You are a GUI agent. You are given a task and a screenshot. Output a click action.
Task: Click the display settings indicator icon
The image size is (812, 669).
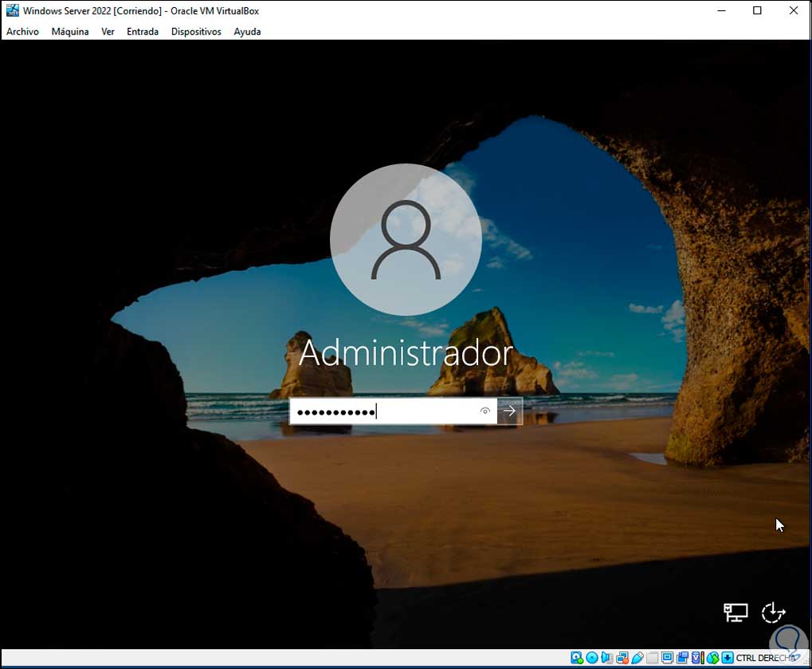click(x=668, y=658)
